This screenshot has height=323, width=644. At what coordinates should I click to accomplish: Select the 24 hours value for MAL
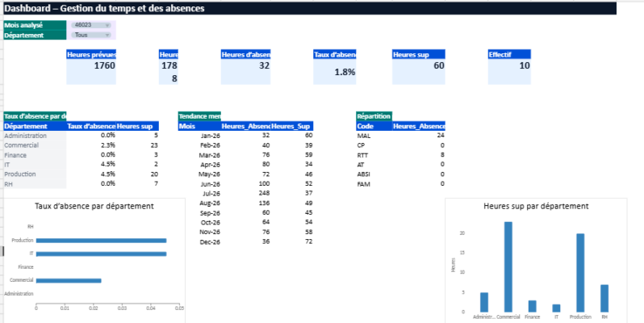pos(419,136)
